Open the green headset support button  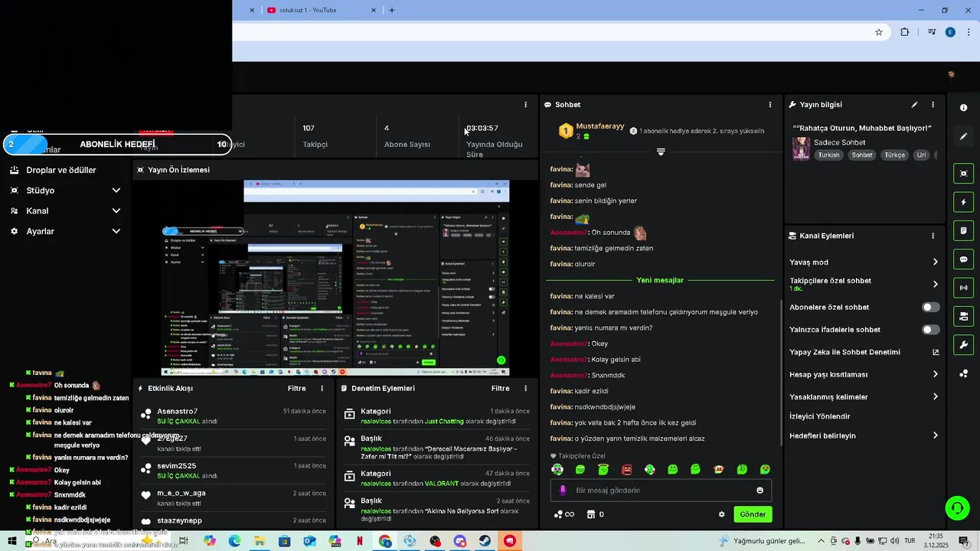click(956, 507)
